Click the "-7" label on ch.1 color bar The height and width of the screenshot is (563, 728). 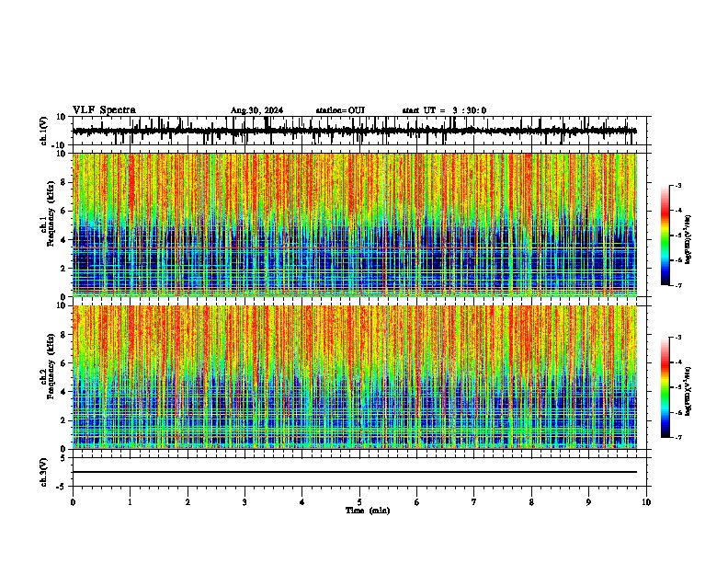pos(678,286)
